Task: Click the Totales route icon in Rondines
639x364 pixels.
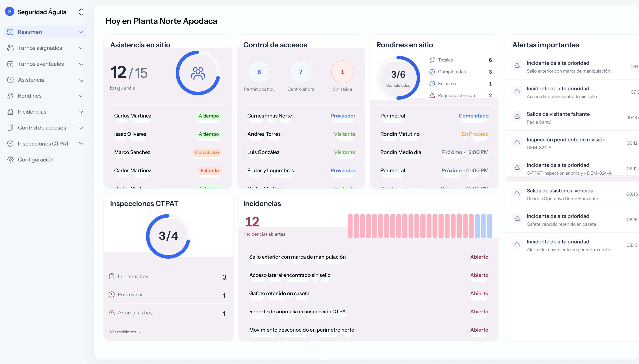Action: click(432, 60)
